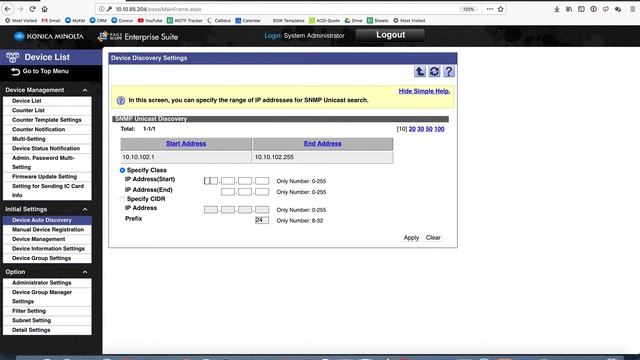Click the first octet of IP Address(Start)
This screenshot has height=360, width=640.
(211, 181)
